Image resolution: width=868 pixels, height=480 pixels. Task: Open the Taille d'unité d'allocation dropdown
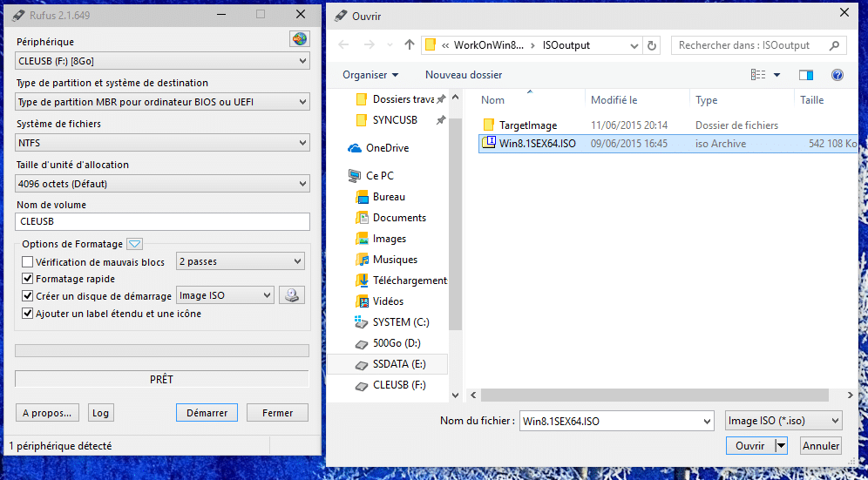coord(162,183)
